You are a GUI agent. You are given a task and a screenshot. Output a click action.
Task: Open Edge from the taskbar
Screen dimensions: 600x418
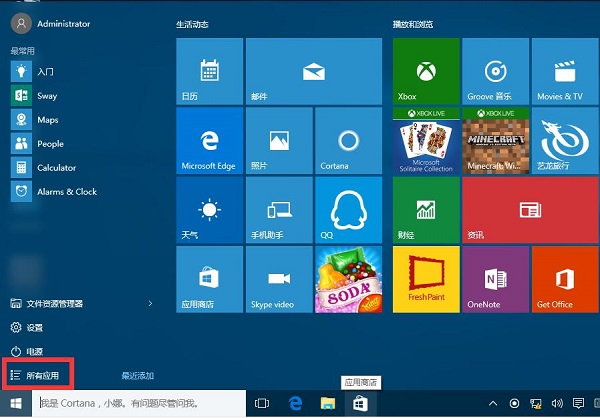pos(295,403)
